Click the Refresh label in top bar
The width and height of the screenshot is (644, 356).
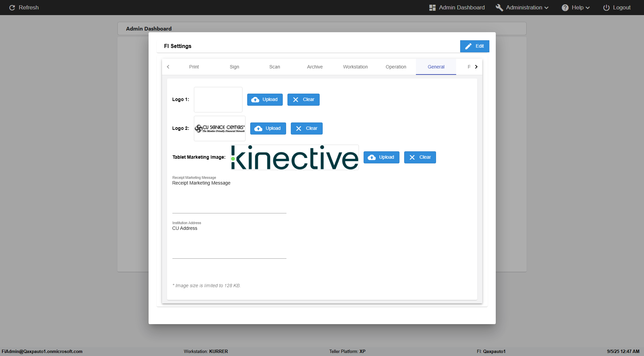point(29,7)
